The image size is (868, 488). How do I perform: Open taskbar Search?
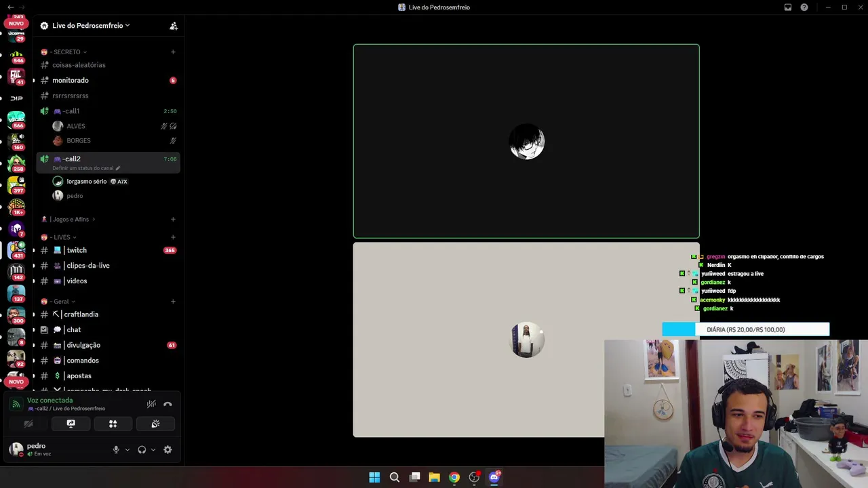click(395, 477)
